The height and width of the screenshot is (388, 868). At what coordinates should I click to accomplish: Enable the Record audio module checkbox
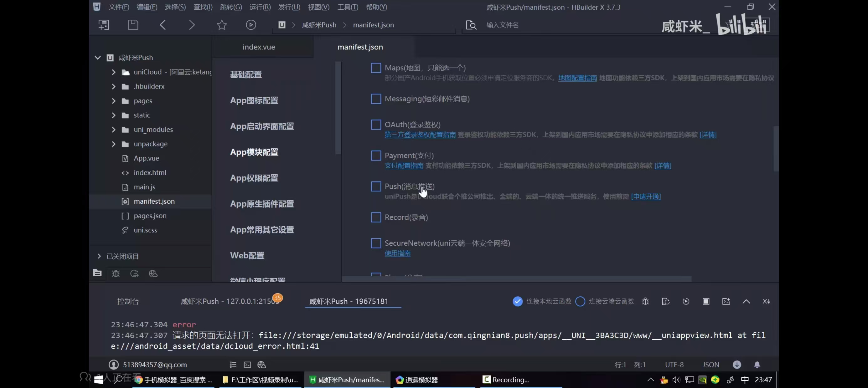pyautogui.click(x=376, y=217)
